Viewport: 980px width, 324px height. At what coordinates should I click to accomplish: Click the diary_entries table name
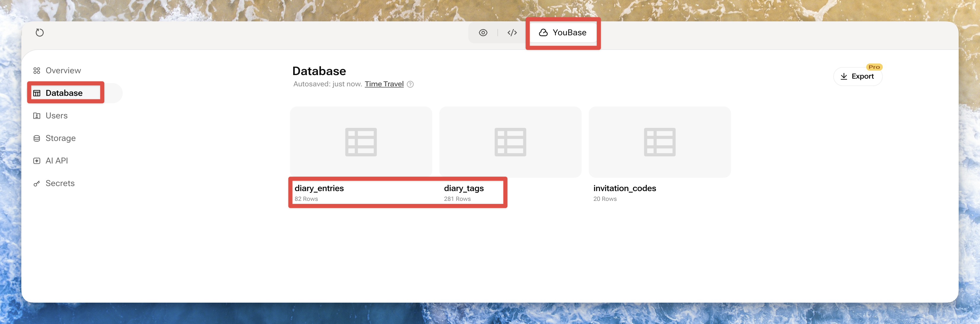coord(319,188)
